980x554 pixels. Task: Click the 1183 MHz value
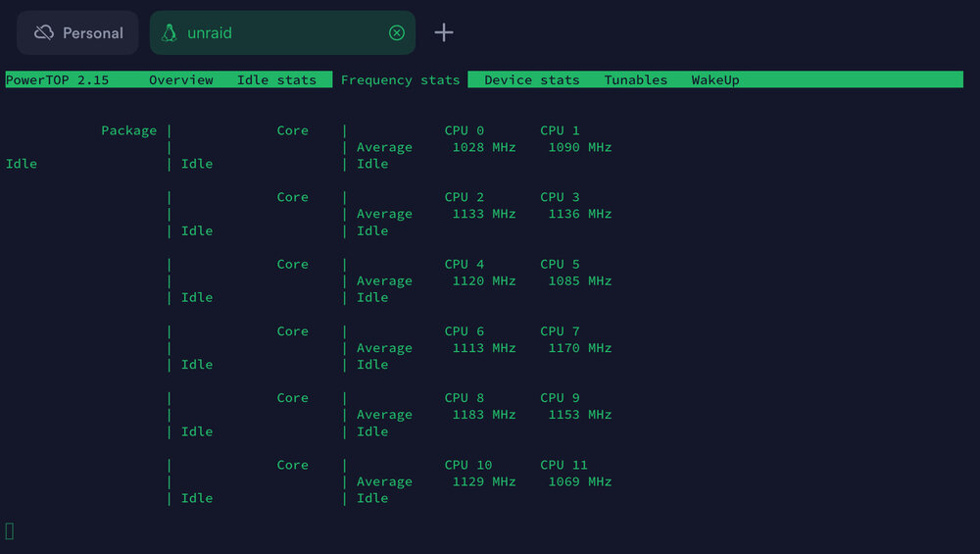(x=484, y=415)
